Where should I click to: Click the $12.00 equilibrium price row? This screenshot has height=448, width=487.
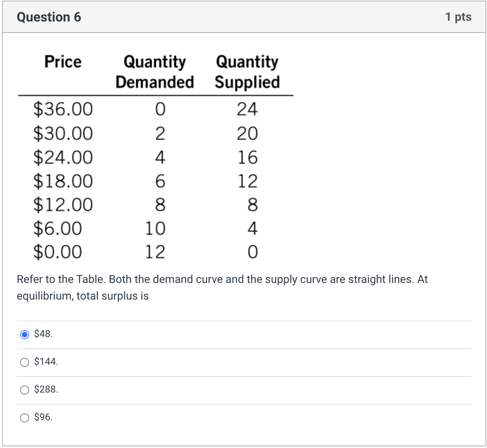63,205
